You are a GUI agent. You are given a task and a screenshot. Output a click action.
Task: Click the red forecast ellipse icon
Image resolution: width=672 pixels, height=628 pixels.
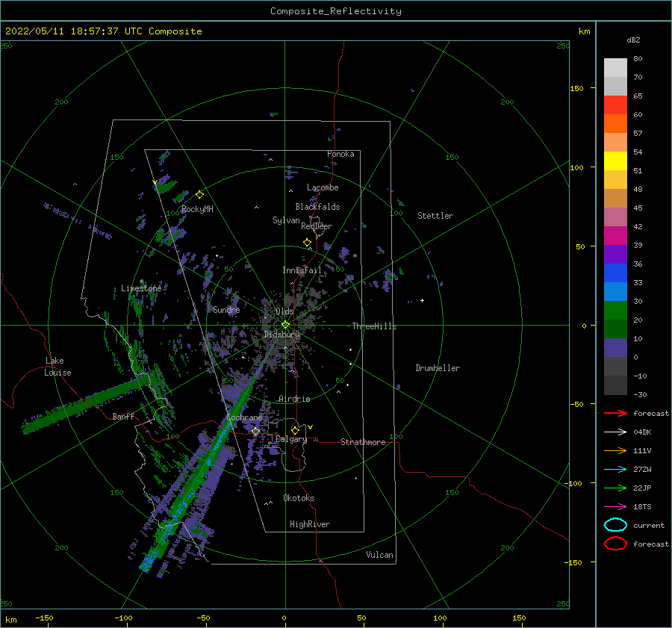pos(615,544)
